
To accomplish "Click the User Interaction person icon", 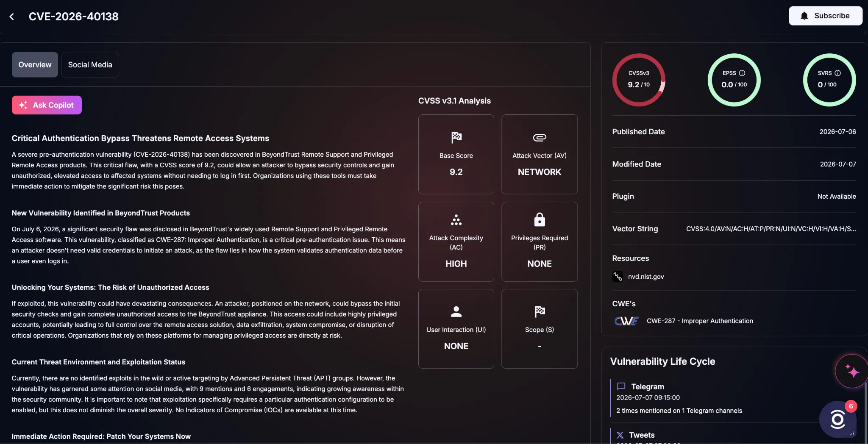I will 456,311.
